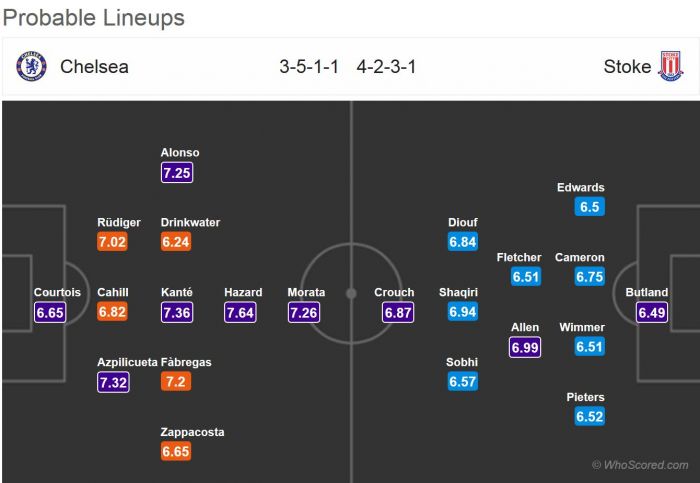Open the Stoke team name link
This screenshot has height=483, width=700.
pos(626,67)
